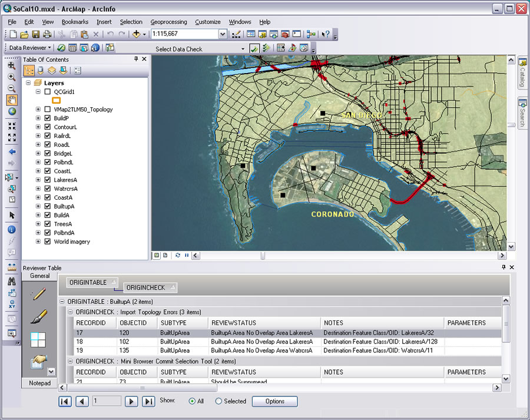Screen dimensions: 530x420
Task: Select the 'Selected' show radio button
Action: pos(218,401)
